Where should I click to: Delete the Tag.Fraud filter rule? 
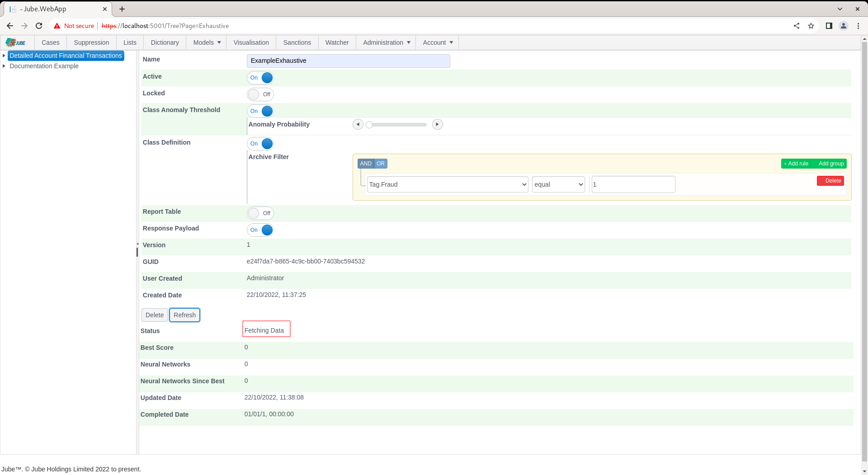tap(830, 181)
